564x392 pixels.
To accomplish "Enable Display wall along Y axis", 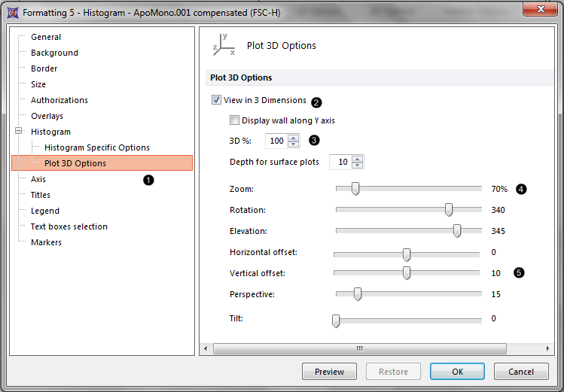I will (x=235, y=120).
